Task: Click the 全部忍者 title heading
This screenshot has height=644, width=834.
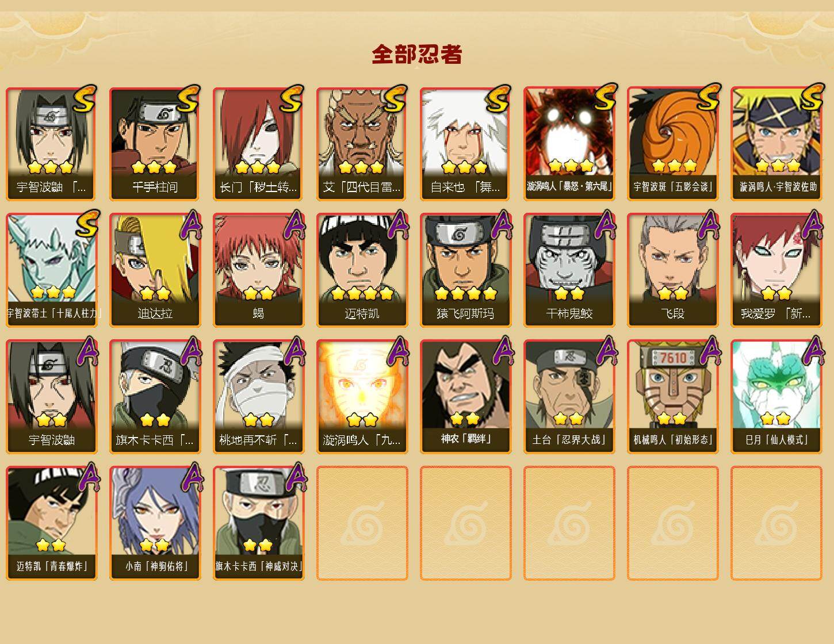Action: tap(417, 54)
